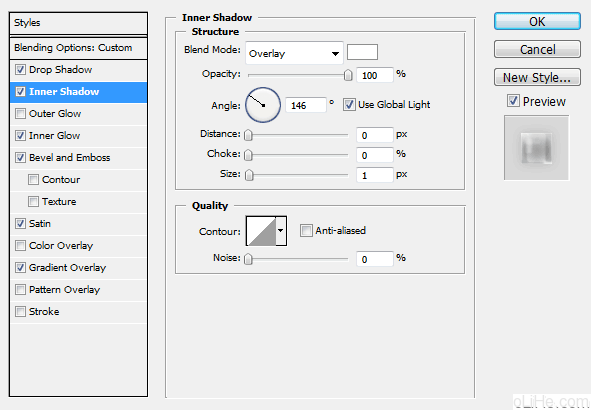Click the Cancel button
The image size is (591, 410).
click(x=537, y=49)
